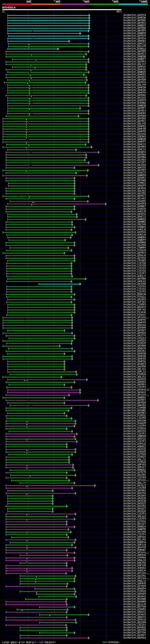The image size is (150, 644).
Task: Select the UniRef100_Q6V5F3 label
Action: (135, 400)
